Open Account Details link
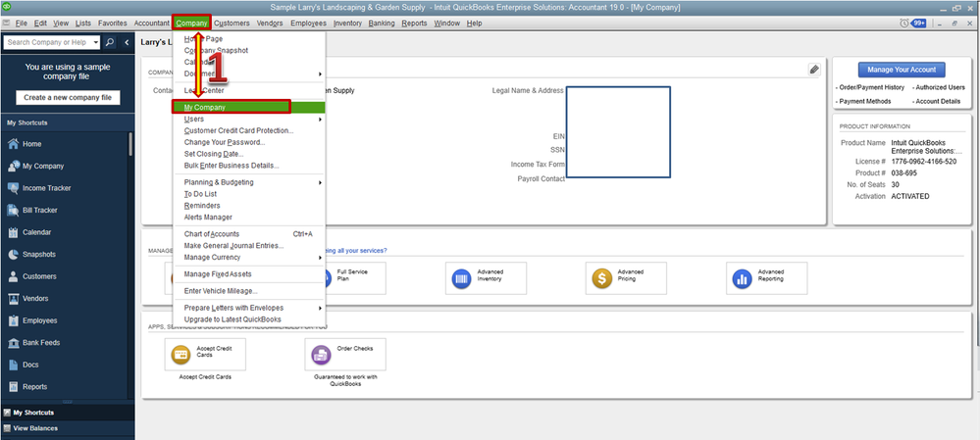The height and width of the screenshot is (440, 980). tap(938, 101)
